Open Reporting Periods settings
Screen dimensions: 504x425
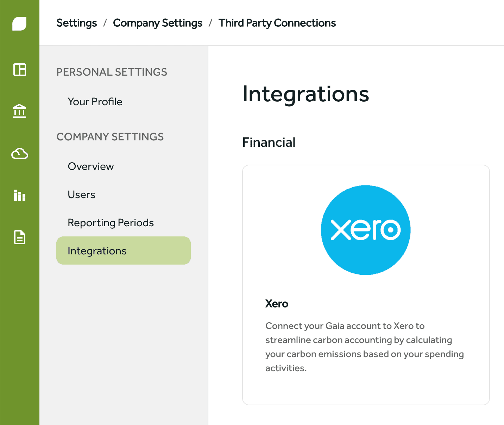pos(111,223)
